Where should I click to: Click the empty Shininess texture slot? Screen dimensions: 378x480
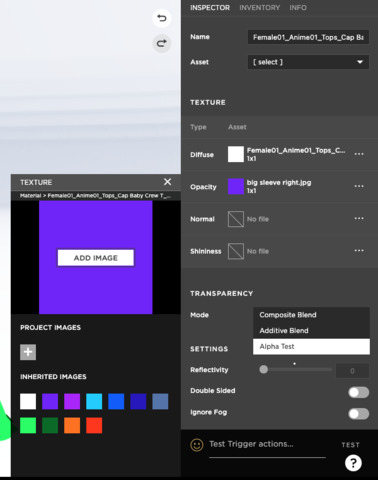[236, 251]
